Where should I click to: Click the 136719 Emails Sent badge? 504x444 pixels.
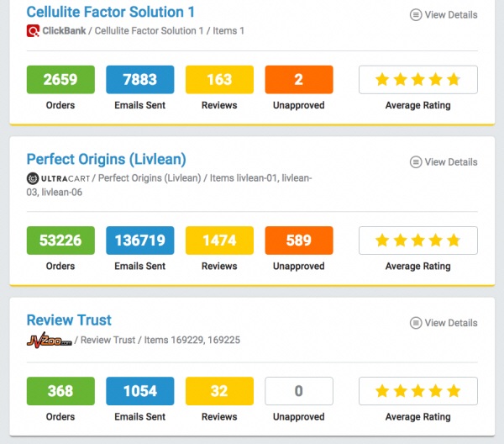140,240
